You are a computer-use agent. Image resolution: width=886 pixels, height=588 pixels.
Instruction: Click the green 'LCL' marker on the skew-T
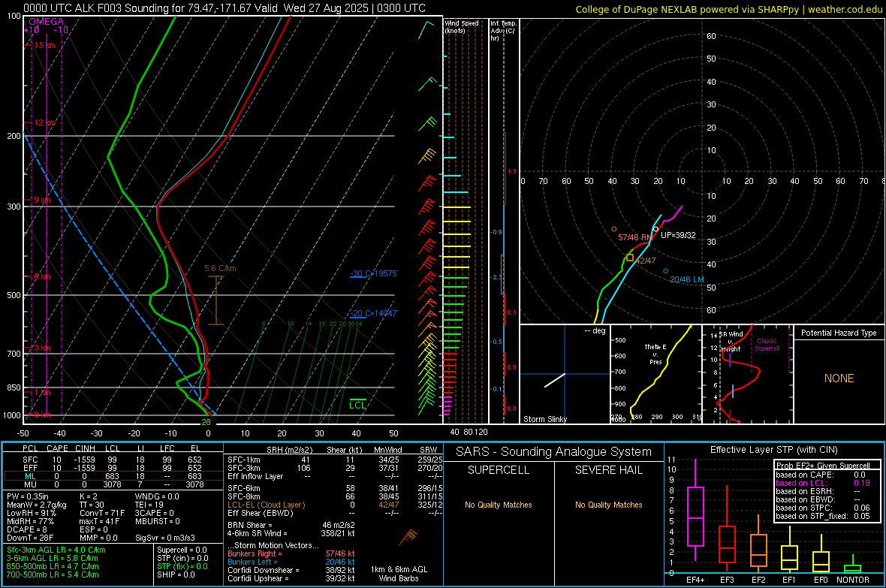(x=357, y=405)
